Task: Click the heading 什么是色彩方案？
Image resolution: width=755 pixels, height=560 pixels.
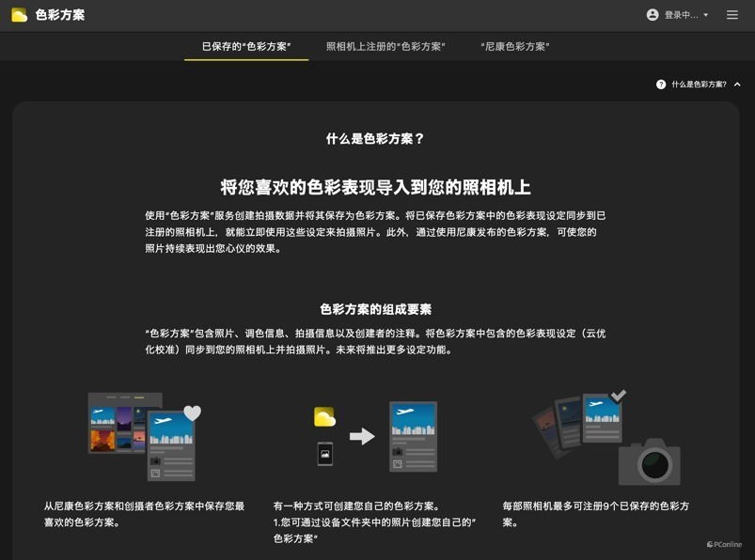Action: click(x=375, y=139)
